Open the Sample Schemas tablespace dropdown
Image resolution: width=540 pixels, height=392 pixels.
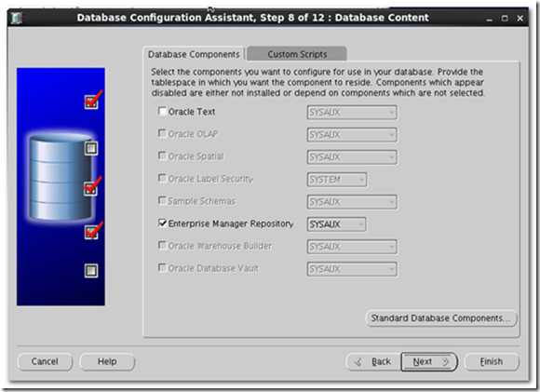(x=352, y=202)
